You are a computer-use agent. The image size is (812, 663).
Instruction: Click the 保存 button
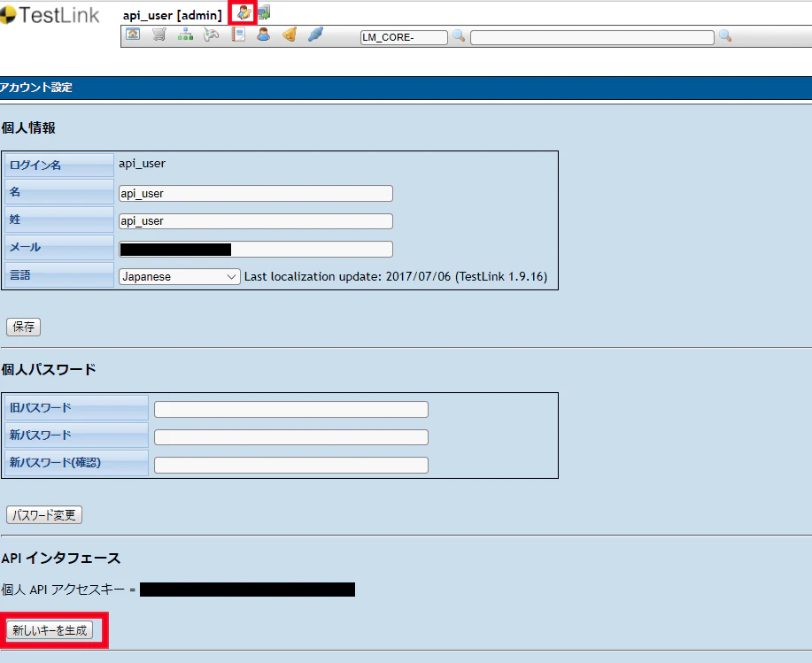click(23, 327)
